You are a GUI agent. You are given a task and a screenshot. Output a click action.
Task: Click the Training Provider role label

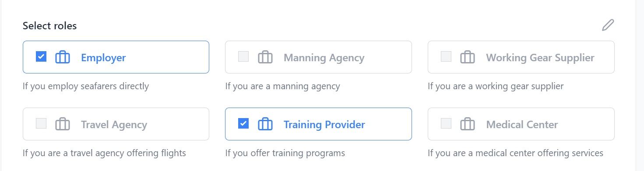tap(324, 125)
